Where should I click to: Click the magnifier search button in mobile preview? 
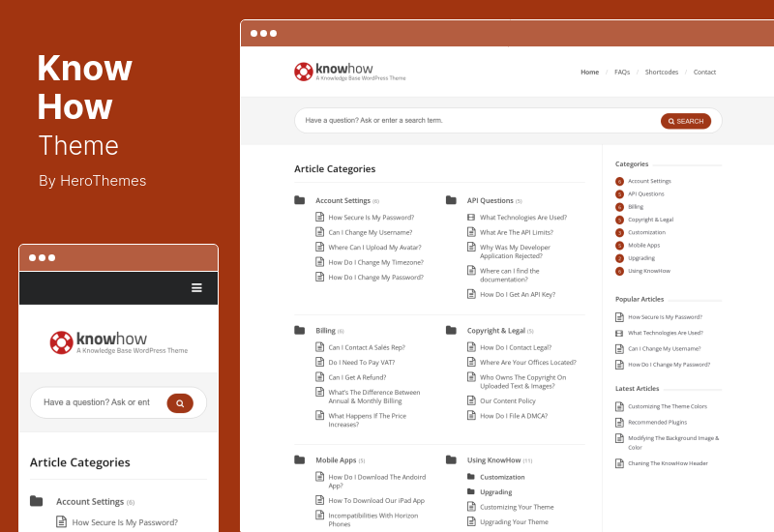pyautogui.click(x=180, y=403)
